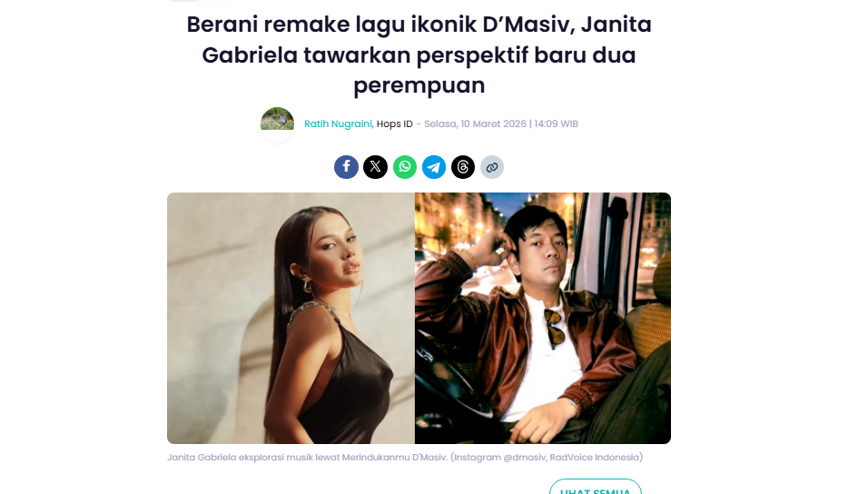Click the date Selasa, 10 Maret 2026

[475, 124]
